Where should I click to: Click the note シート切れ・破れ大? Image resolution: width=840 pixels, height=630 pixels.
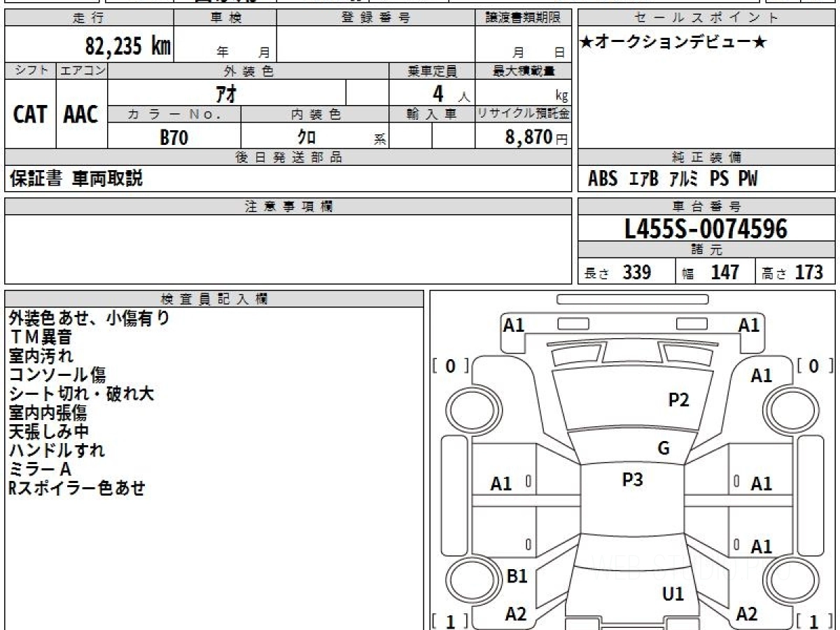tap(81, 394)
